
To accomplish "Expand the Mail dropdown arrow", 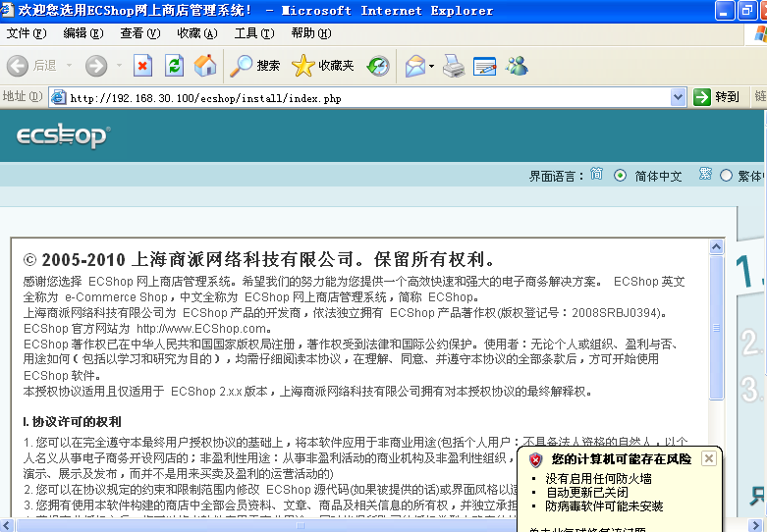I will 431,66.
